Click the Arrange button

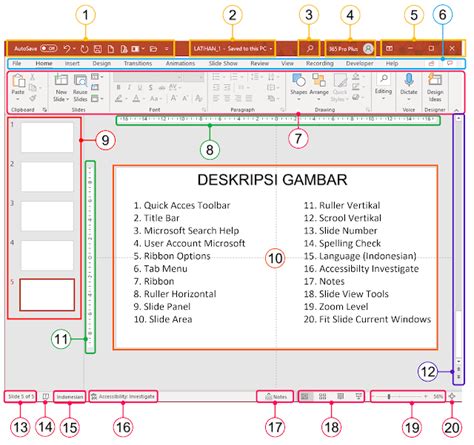pyautogui.click(x=319, y=88)
